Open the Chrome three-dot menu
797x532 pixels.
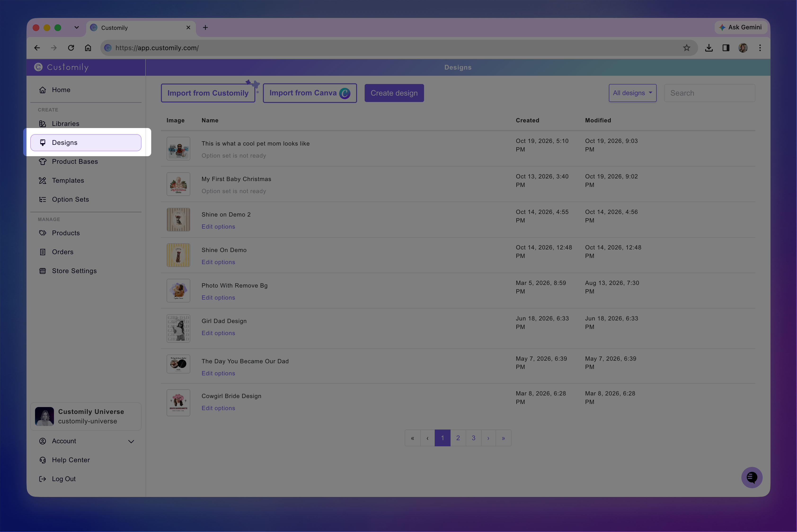coord(760,48)
